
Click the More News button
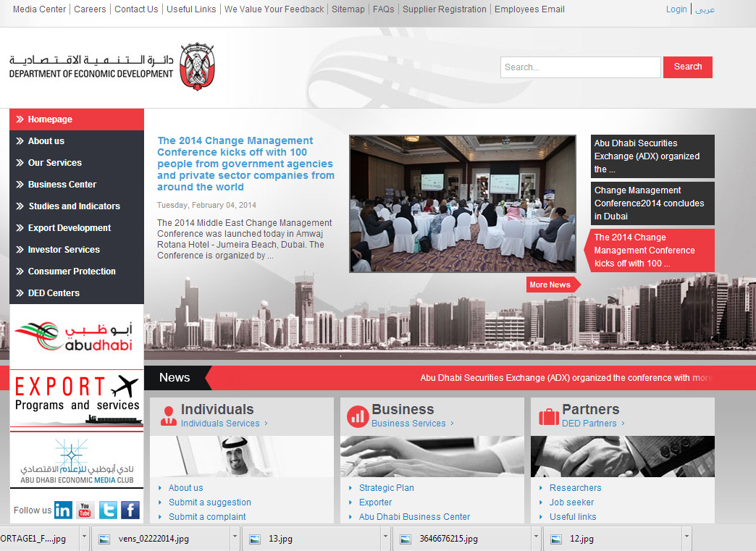click(551, 285)
